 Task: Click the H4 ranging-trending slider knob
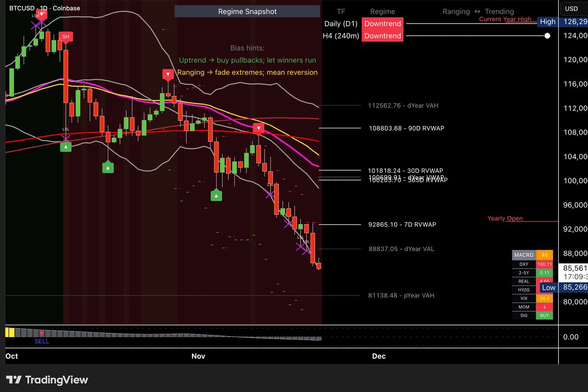tap(547, 36)
